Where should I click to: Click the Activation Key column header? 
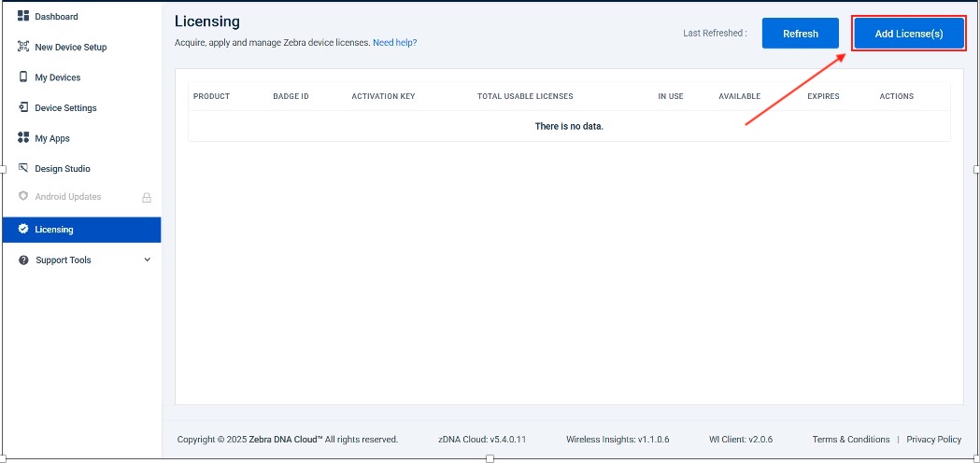pos(383,96)
